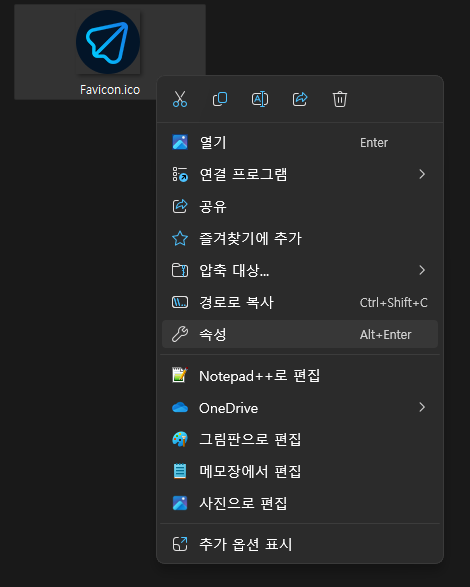Screen dimensions: 470x587
Task: Choose 그림판으로 편집 entry
Action: (x=300, y=439)
